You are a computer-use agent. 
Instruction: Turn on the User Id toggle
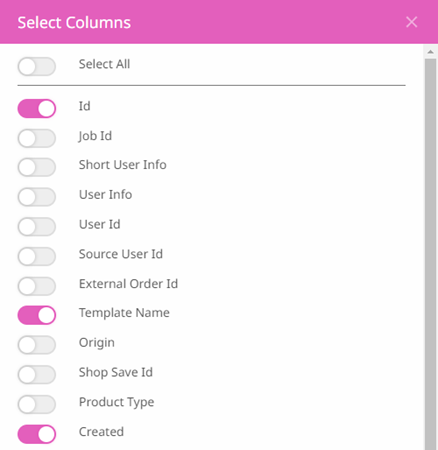[37, 227]
